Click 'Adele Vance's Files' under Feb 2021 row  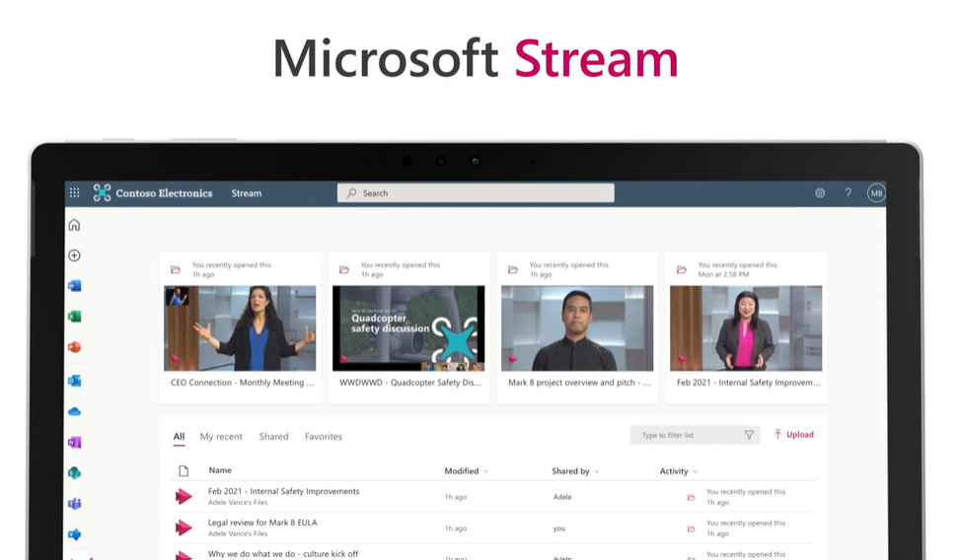(x=238, y=503)
